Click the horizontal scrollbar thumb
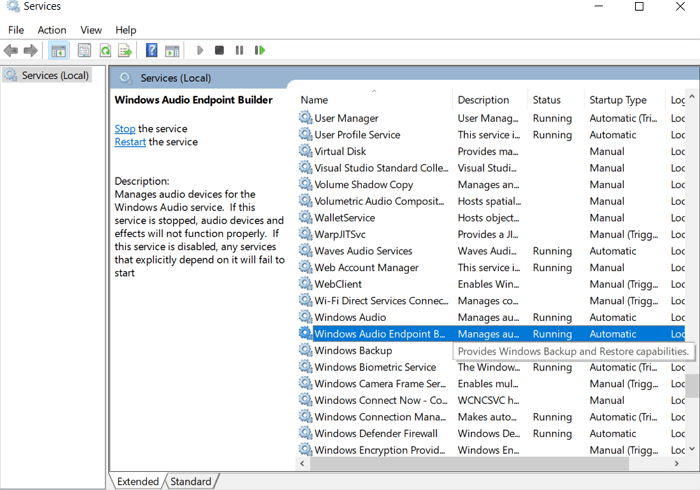 [x=469, y=463]
